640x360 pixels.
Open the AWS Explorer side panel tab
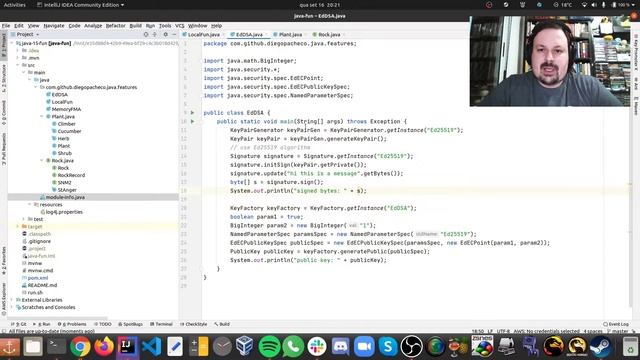(4, 300)
